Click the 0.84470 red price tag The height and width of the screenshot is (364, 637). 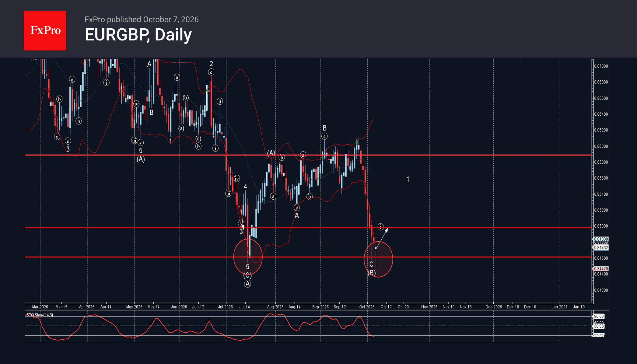coord(601,269)
